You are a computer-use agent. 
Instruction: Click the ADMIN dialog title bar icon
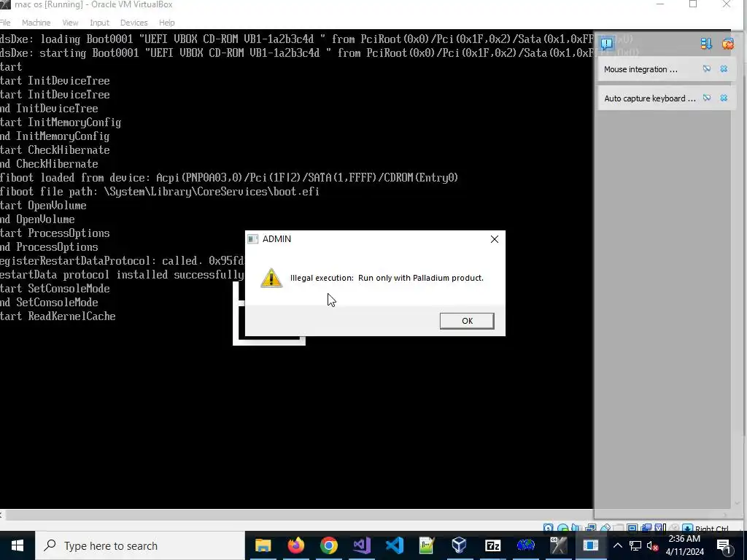(253, 239)
